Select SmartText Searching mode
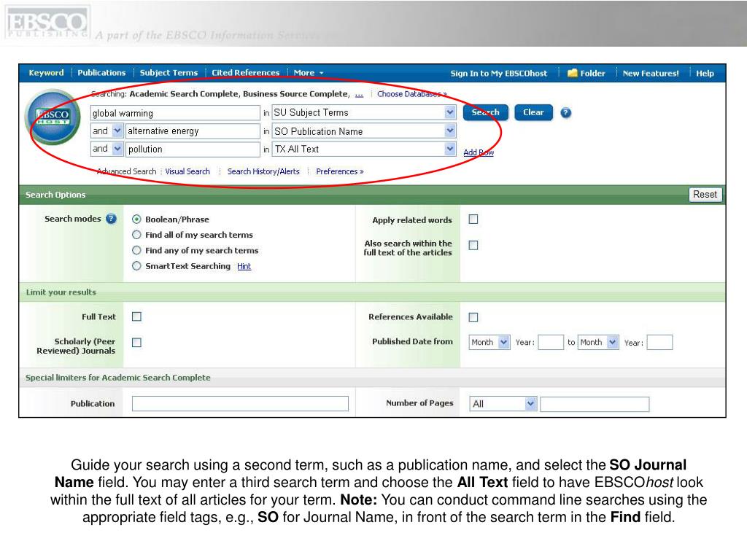747x560 pixels. click(x=136, y=266)
